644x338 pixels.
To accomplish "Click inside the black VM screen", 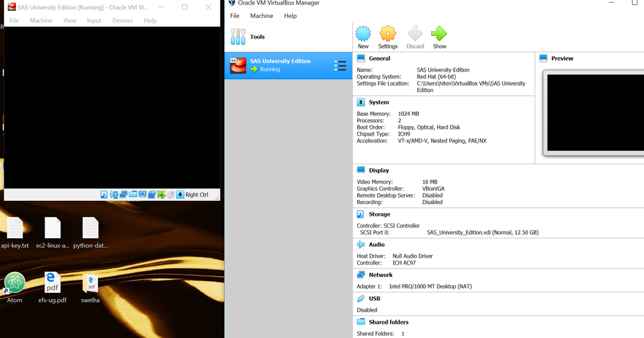I will tap(112, 108).
